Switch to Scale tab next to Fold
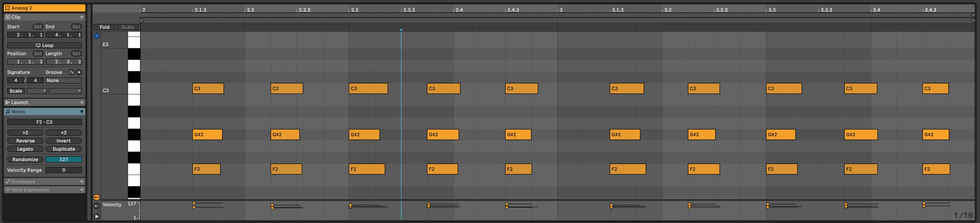The height and width of the screenshot is (223, 980). coord(127,27)
